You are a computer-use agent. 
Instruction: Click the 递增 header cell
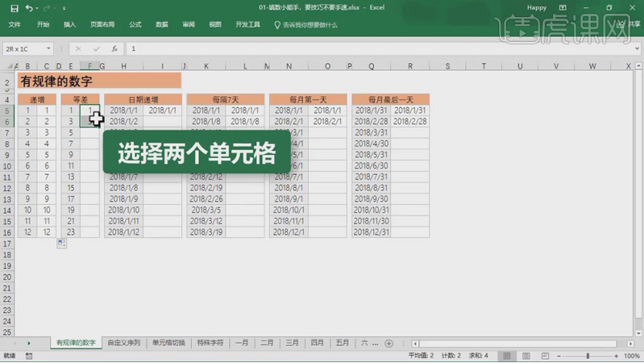(x=37, y=99)
